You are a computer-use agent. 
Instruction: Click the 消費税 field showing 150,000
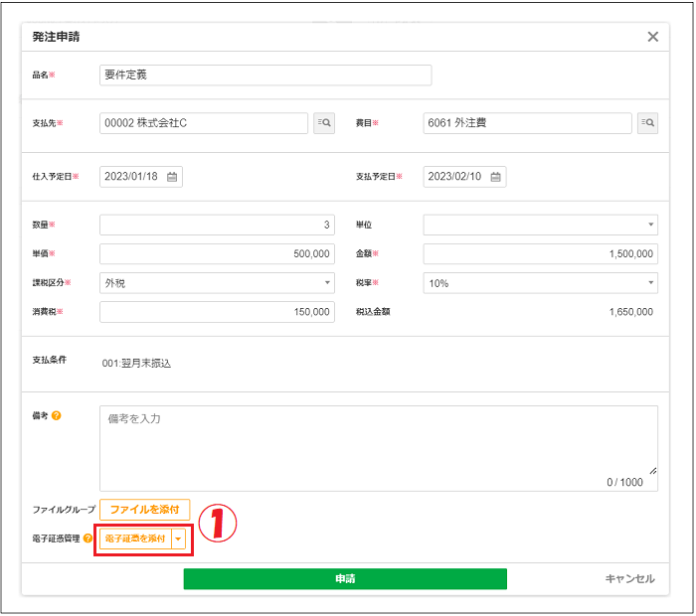tap(217, 312)
